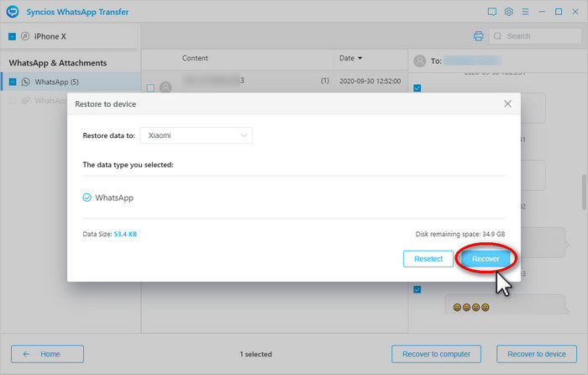Close the Restore to device dialog
The image size is (588, 375).
point(507,103)
